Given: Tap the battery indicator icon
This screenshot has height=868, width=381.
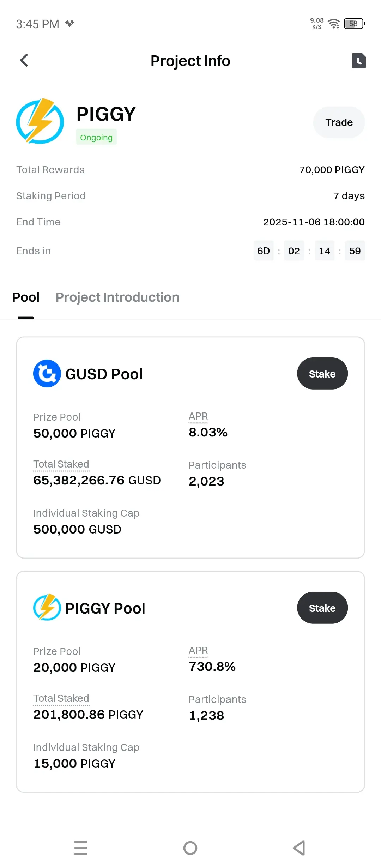Looking at the screenshot, I should click(354, 24).
